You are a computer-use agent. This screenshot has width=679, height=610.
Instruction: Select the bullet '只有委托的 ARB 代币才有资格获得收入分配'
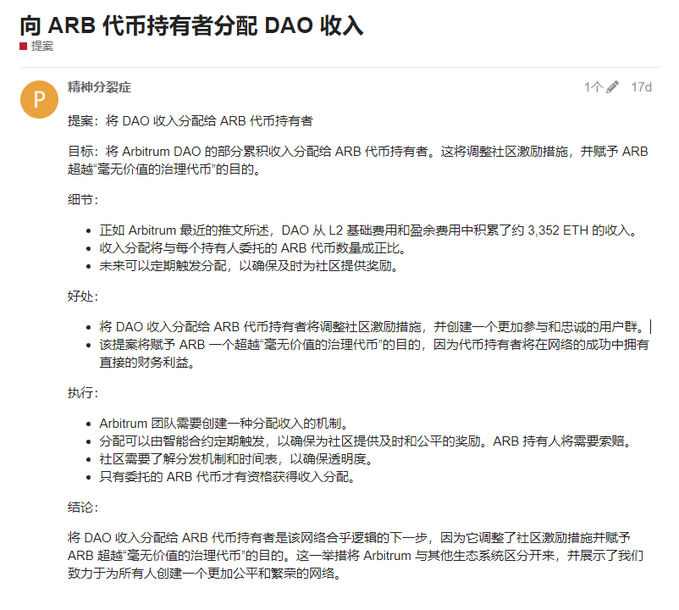point(227,477)
